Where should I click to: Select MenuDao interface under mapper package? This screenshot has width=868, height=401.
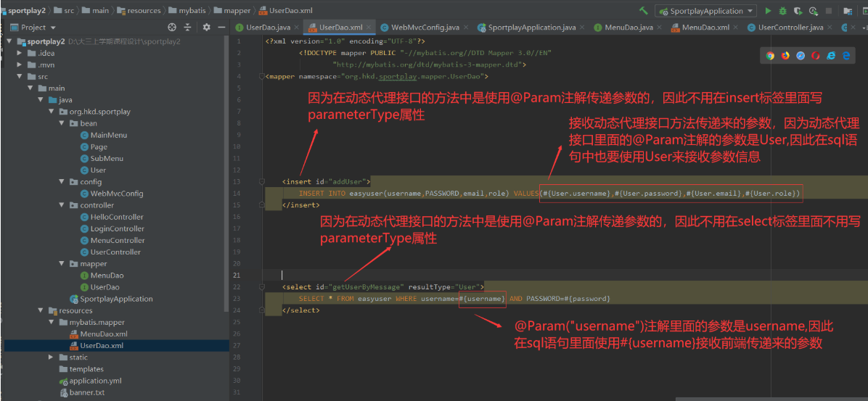pos(102,276)
